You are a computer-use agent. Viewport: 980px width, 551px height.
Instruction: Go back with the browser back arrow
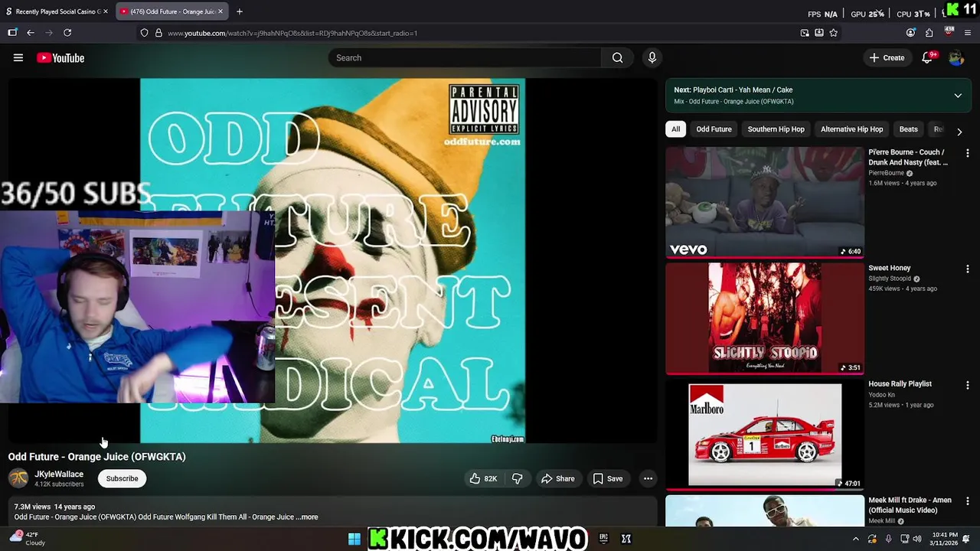coord(31,33)
